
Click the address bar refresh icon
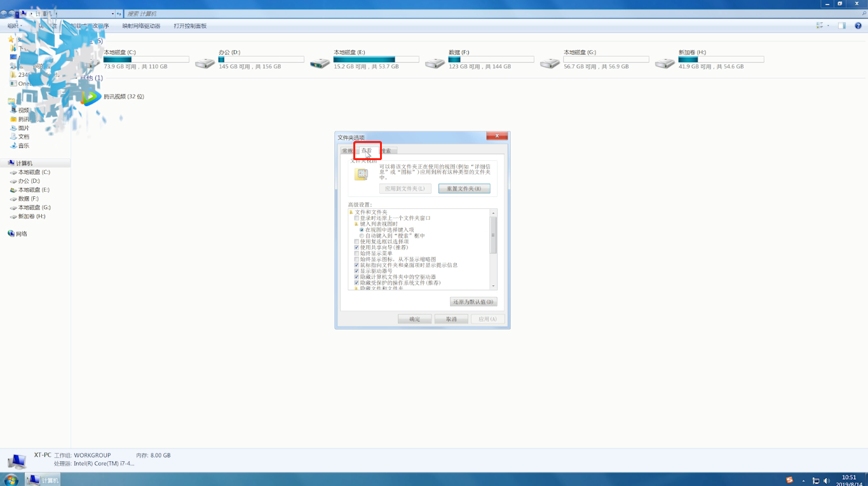[119, 13]
